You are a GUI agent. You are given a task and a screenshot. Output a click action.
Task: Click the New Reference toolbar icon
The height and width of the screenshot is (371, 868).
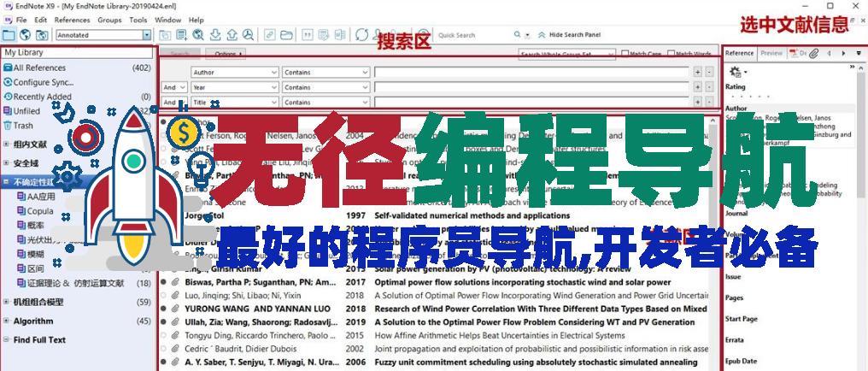182,35
